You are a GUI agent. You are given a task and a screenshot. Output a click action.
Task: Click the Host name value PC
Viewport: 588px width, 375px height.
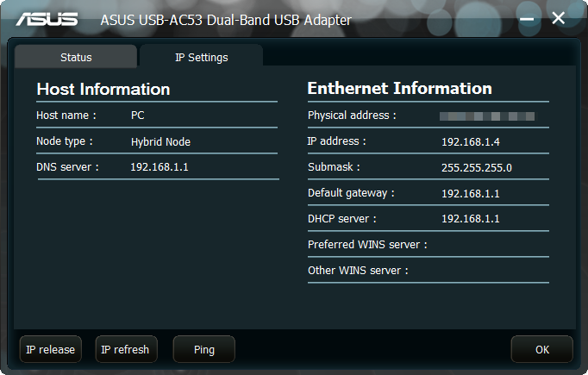coord(138,116)
